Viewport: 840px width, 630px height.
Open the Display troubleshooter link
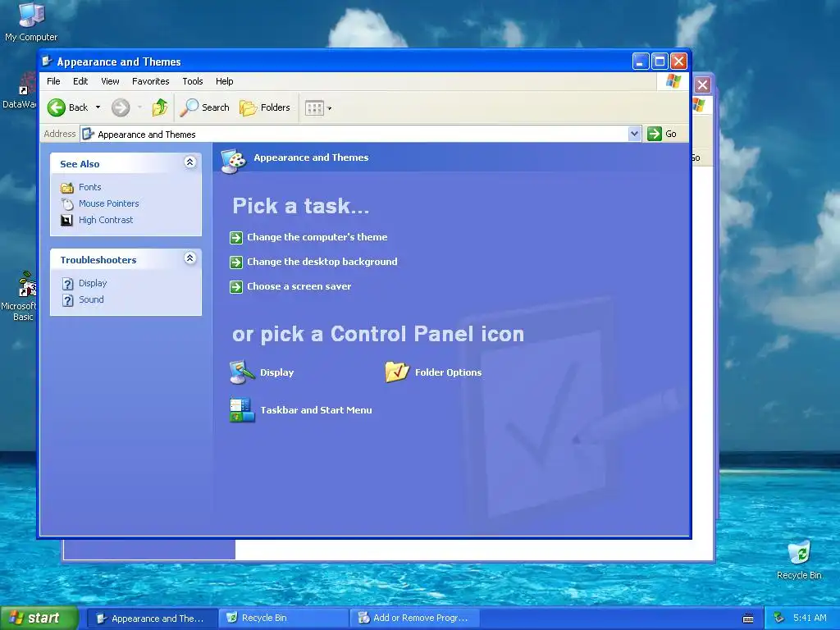(93, 283)
